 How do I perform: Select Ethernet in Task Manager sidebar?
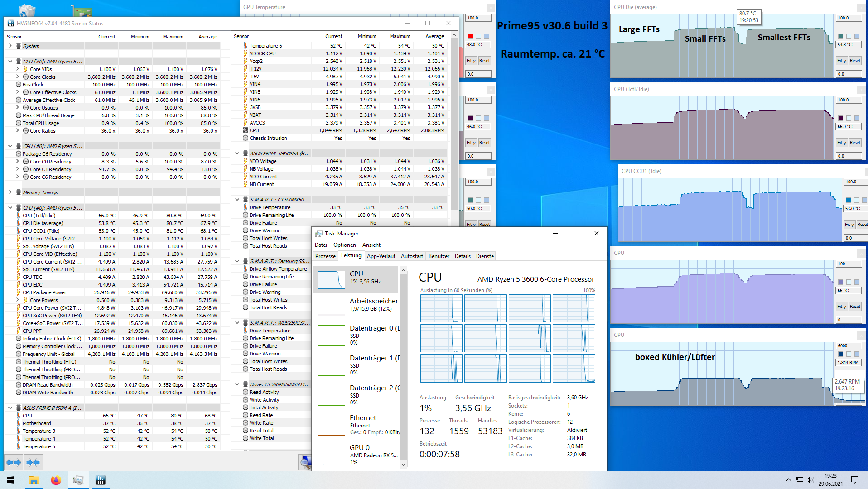click(x=357, y=425)
